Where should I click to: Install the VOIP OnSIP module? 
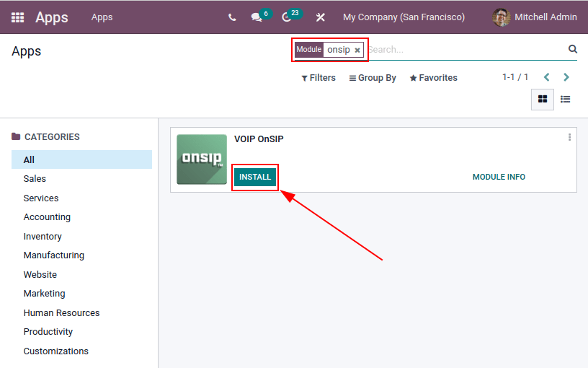255,178
